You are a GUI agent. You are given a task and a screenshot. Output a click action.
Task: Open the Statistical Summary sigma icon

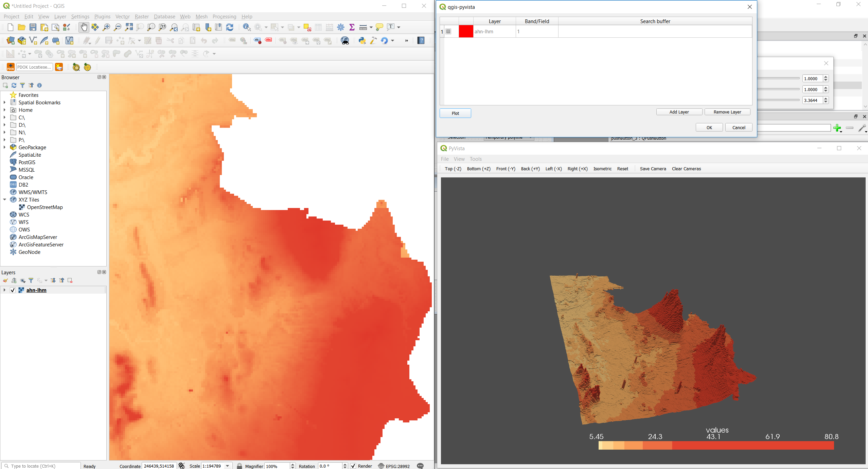(x=352, y=27)
